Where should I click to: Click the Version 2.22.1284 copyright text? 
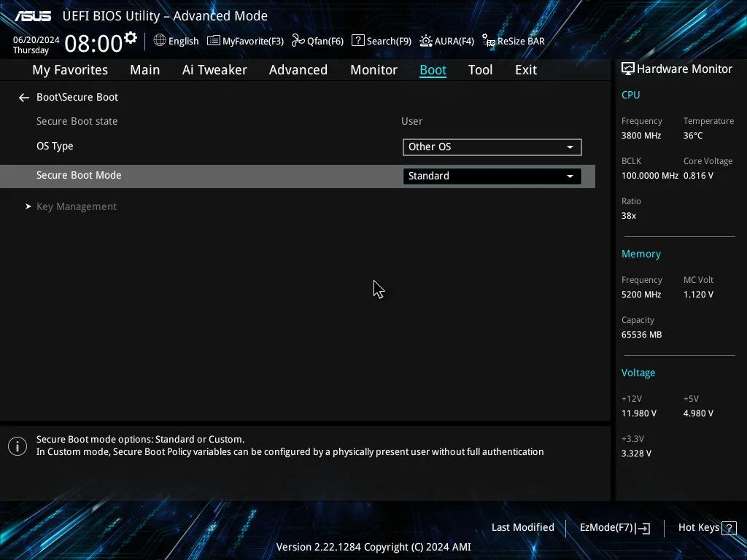[x=373, y=547]
